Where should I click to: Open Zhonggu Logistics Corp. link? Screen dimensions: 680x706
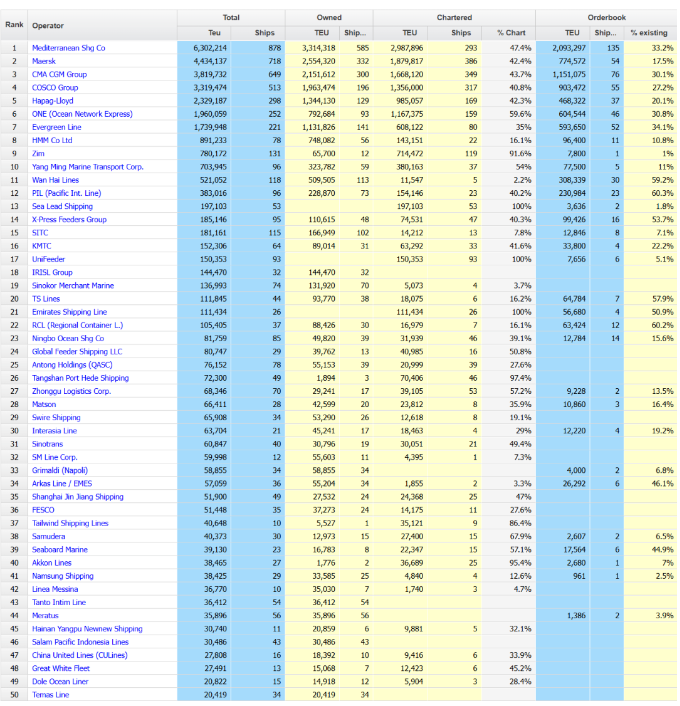pos(72,391)
